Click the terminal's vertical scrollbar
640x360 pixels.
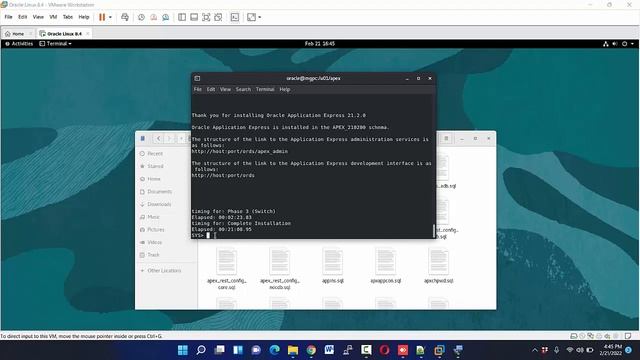pos(433,231)
